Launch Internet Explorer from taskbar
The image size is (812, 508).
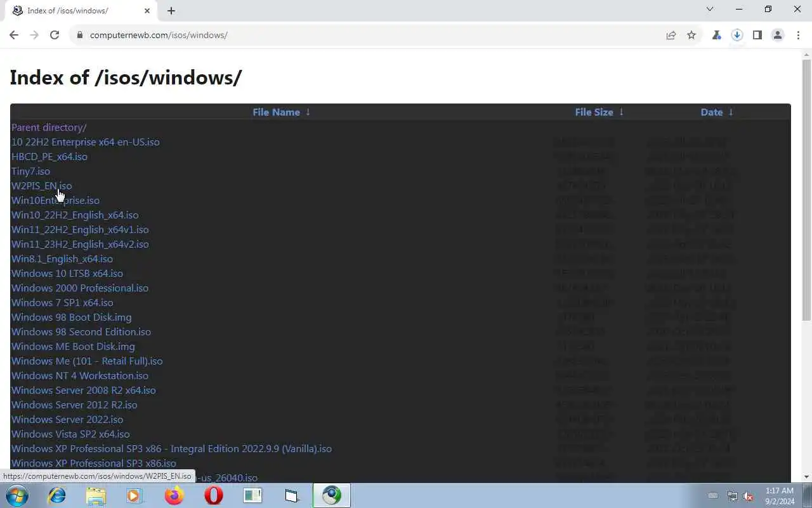(x=57, y=495)
